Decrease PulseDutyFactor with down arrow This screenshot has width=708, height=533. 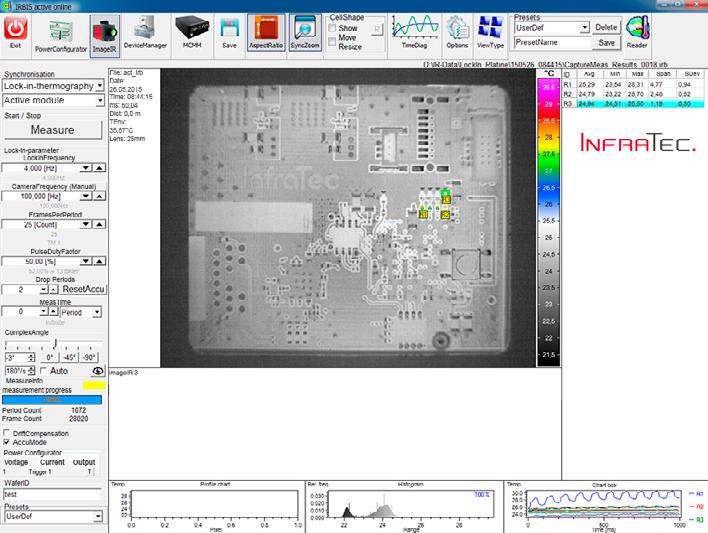pyautogui.click(x=86, y=261)
